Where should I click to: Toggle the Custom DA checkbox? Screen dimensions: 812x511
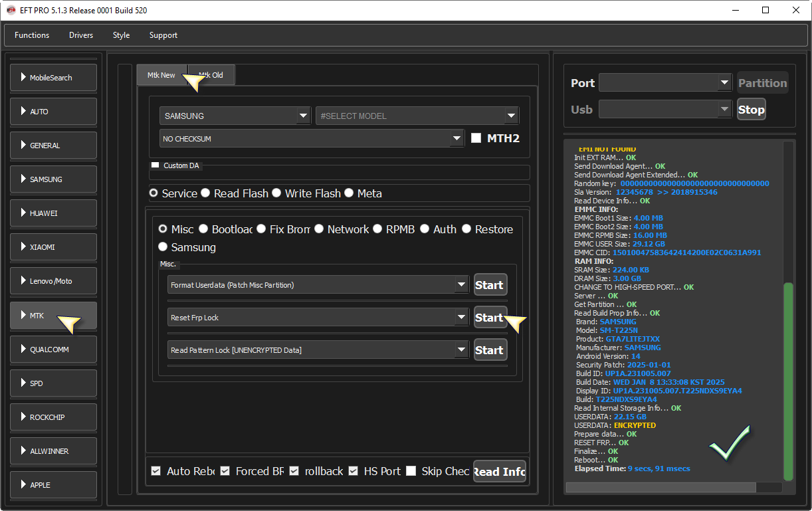click(155, 165)
